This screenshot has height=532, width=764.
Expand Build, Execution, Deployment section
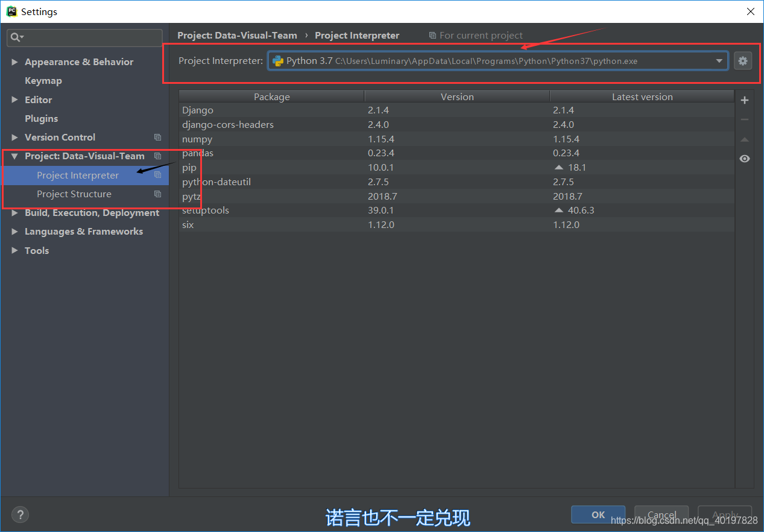tap(14, 213)
